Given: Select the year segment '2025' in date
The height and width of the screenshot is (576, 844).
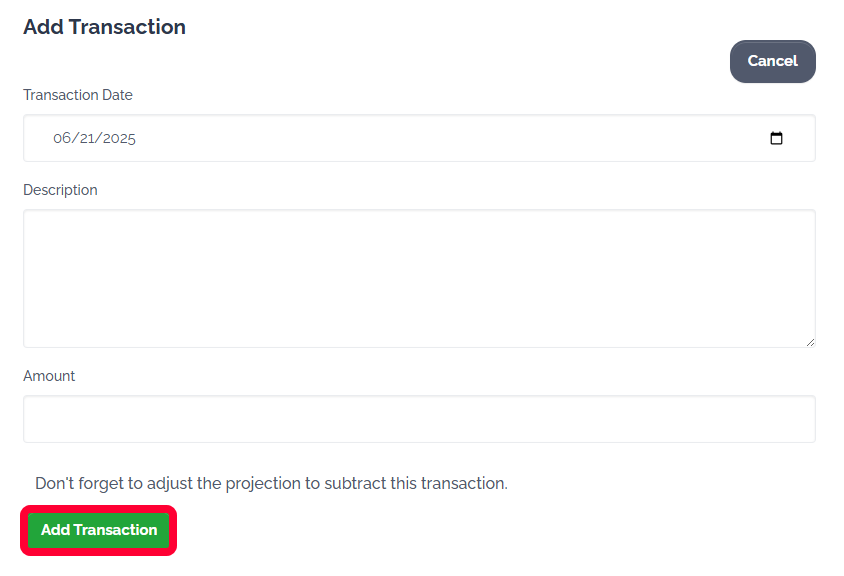Looking at the screenshot, I should pos(117,138).
